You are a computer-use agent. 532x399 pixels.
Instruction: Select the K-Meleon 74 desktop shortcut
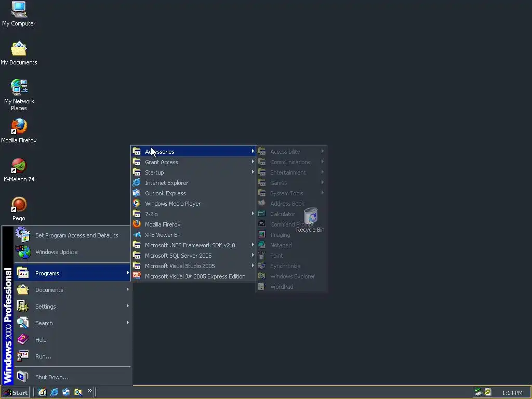19,170
